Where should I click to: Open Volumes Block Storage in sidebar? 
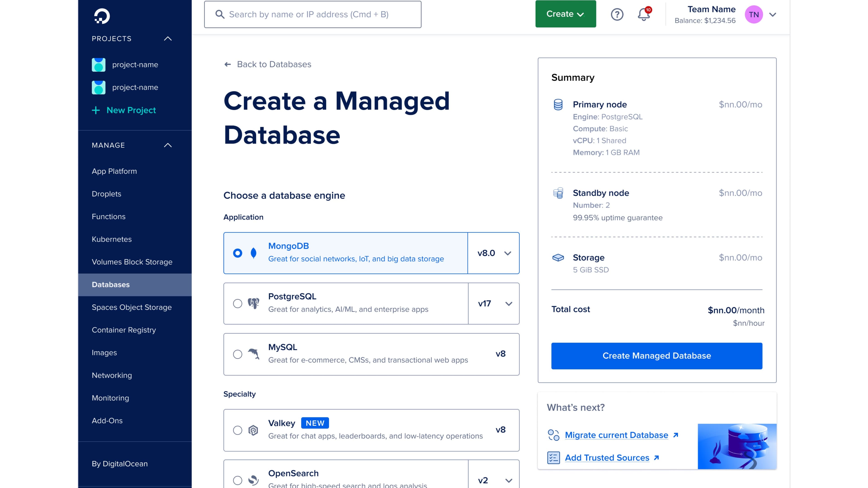[132, 262]
